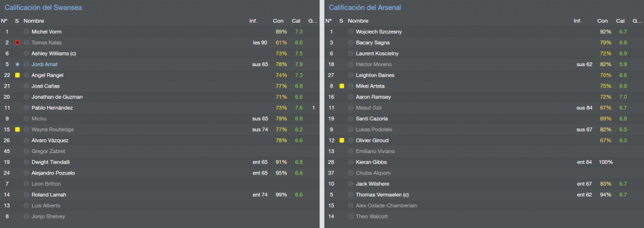
Task: Click info icon next to Aaron Ramsey
Action: tap(351, 97)
